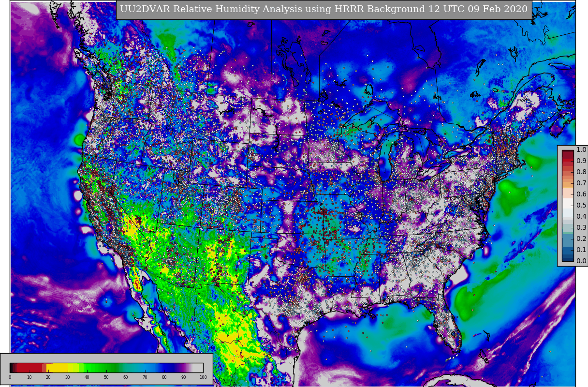This screenshot has height=387, width=588.
Task: Click the '0' tick label on the humidity colorbar
Action: point(10,377)
